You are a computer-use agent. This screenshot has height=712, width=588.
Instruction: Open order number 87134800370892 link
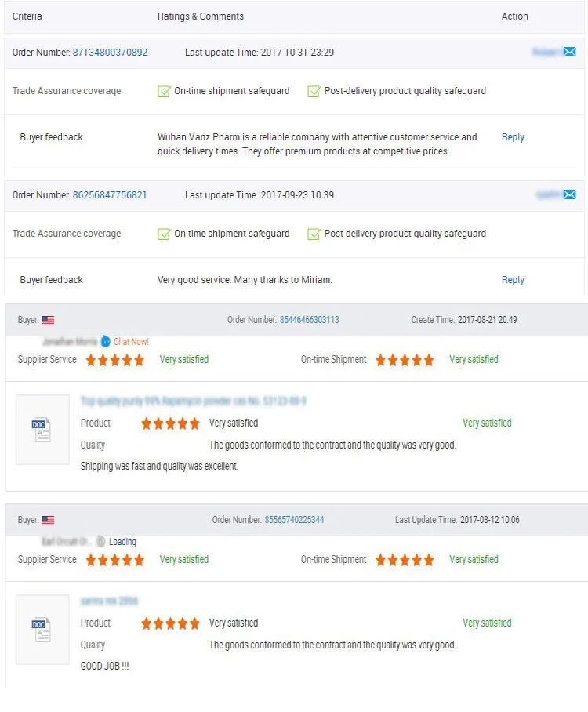pyautogui.click(x=111, y=53)
